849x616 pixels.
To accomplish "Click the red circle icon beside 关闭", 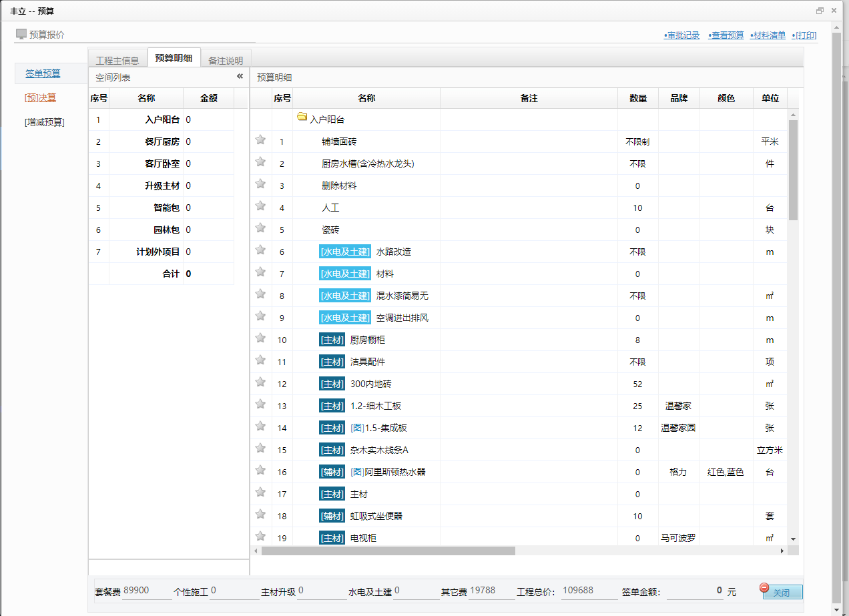I will click(x=763, y=587).
